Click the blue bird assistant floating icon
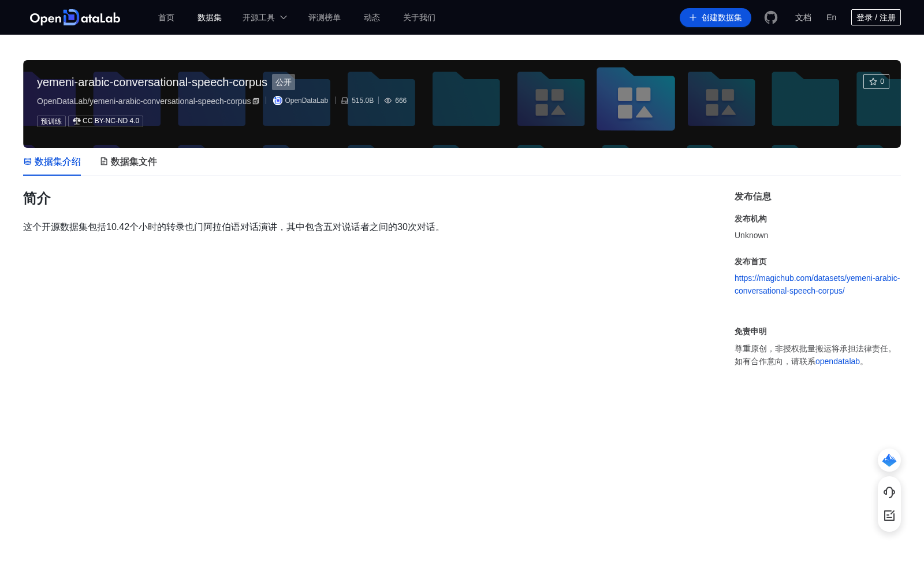The image size is (924, 578). tap(889, 460)
